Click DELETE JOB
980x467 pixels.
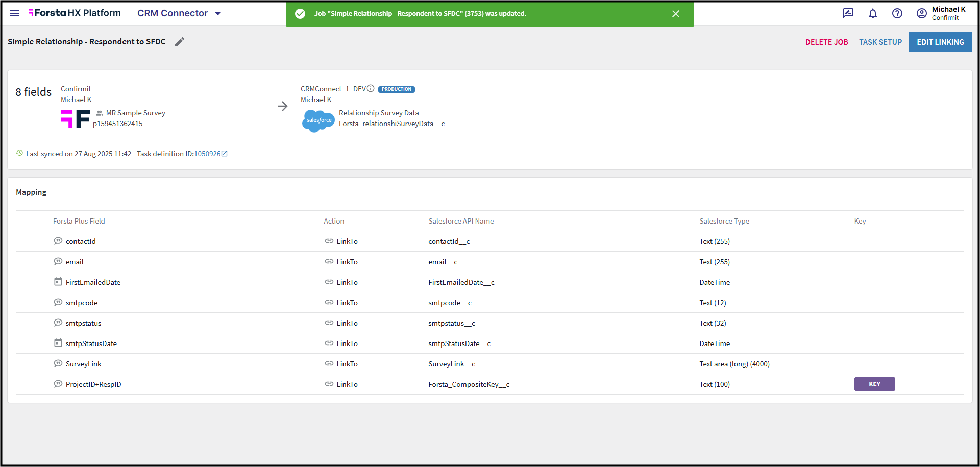tap(827, 42)
